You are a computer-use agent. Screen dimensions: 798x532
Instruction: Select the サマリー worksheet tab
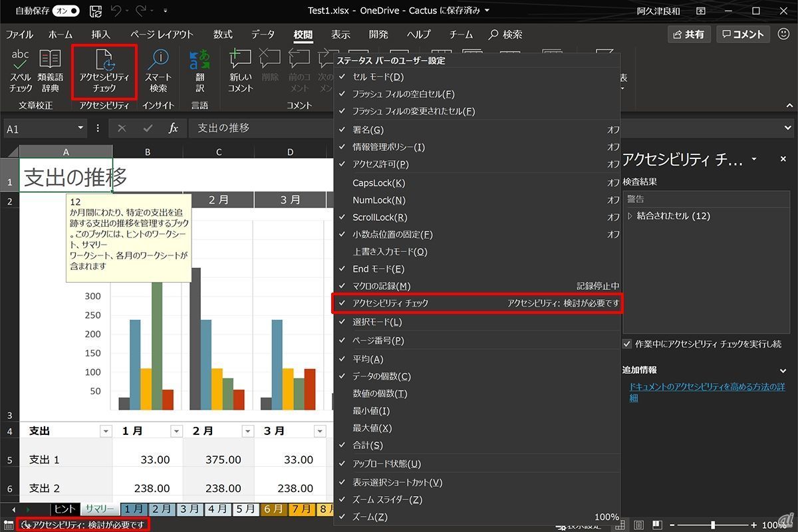[x=99, y=509]
